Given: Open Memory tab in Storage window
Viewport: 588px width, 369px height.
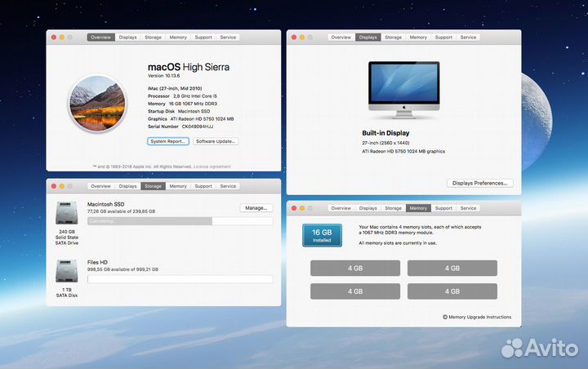Looking at the screenshot, I should (178, 186).
